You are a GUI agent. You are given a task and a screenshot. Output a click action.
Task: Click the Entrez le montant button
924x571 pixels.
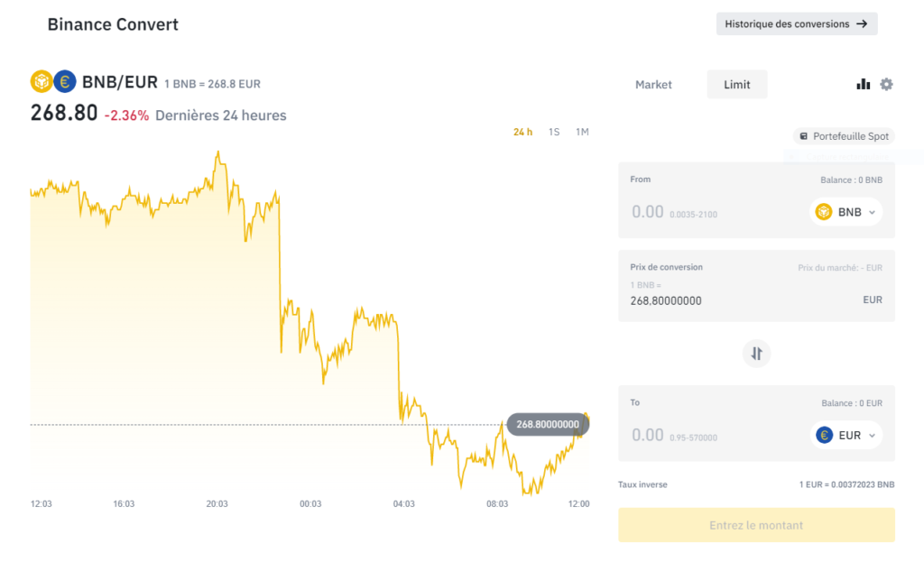click(x=756, y=525)
